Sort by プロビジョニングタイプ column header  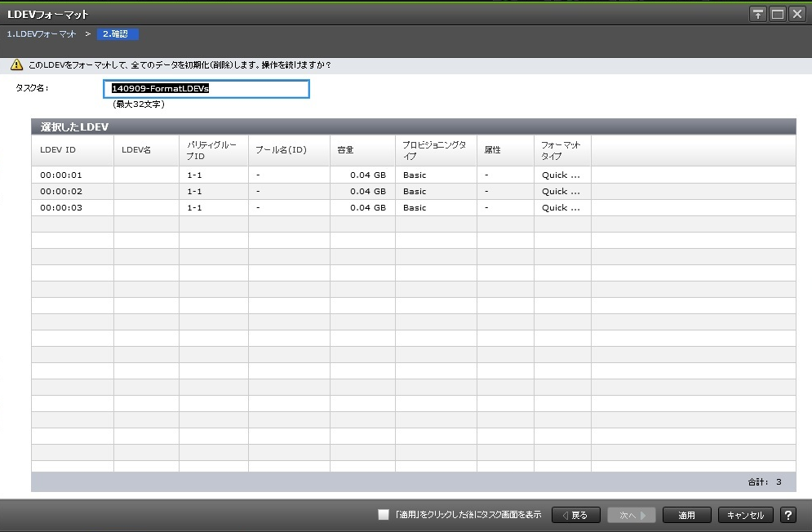[436, 150]
